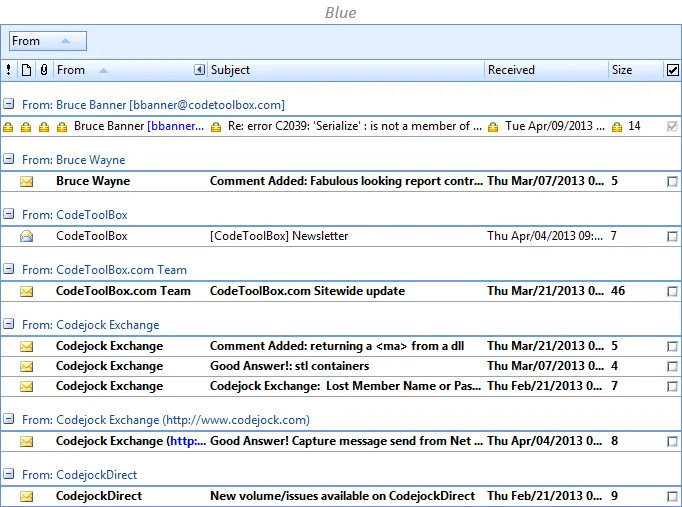Sort by the Received column header
682x507 pixels.
[546, 70]
